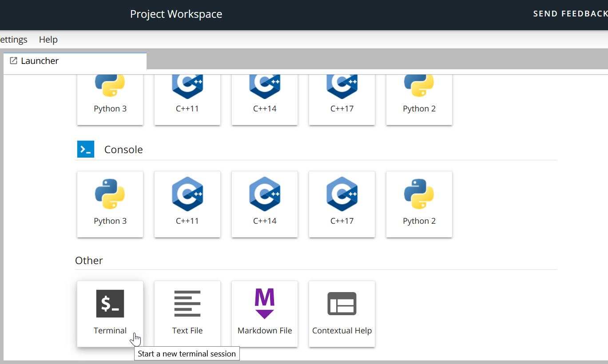This screenshot has width=608, height=364.
Task: Open a C++17 console under Console
Action: pos(342,204)
